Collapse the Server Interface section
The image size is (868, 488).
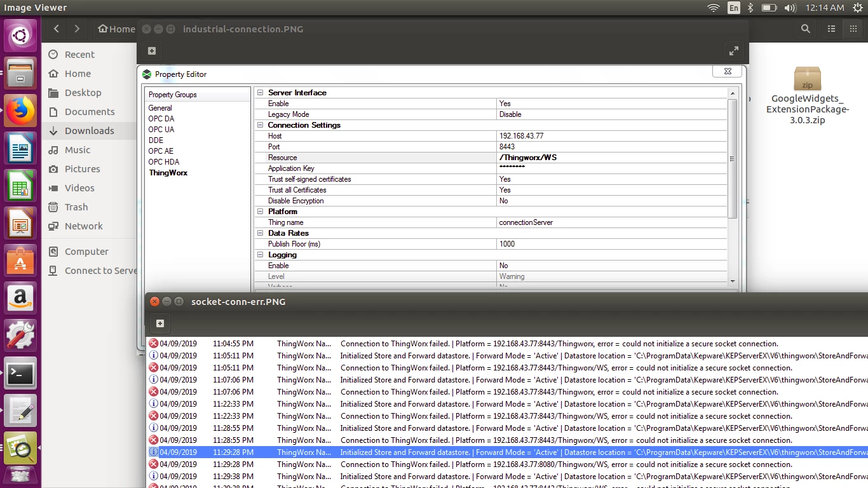click(259, 93)
